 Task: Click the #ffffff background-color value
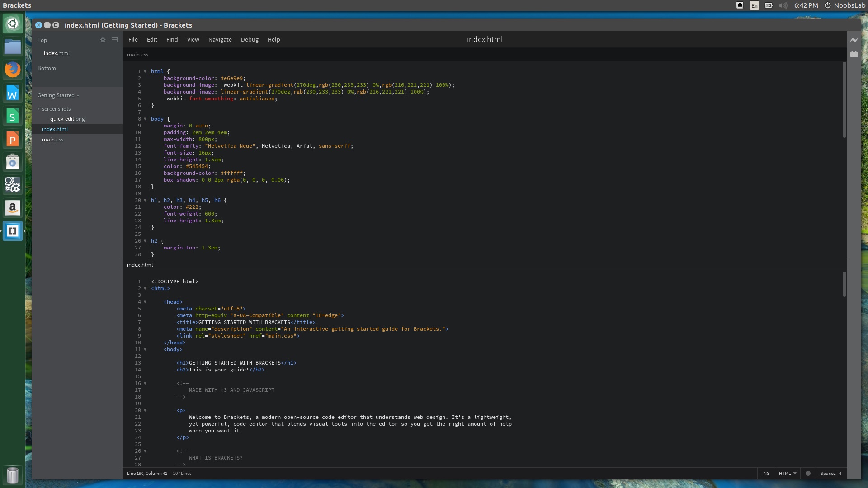(231, 173)
